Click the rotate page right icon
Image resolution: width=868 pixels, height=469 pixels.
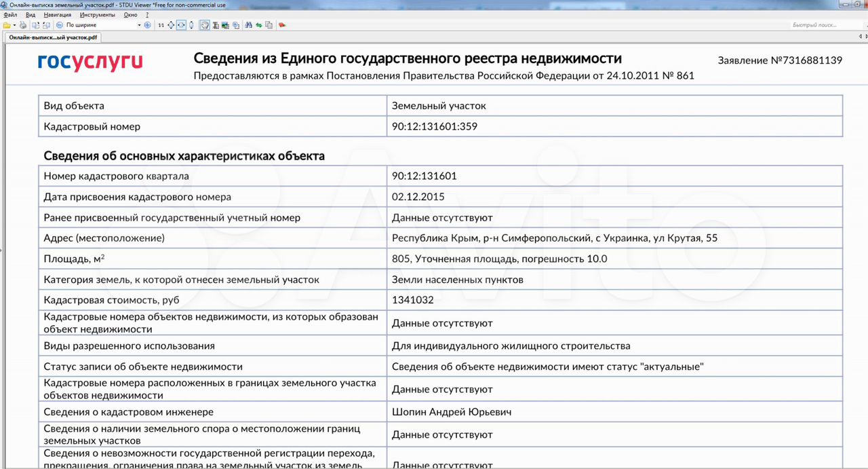coord(46,25)
